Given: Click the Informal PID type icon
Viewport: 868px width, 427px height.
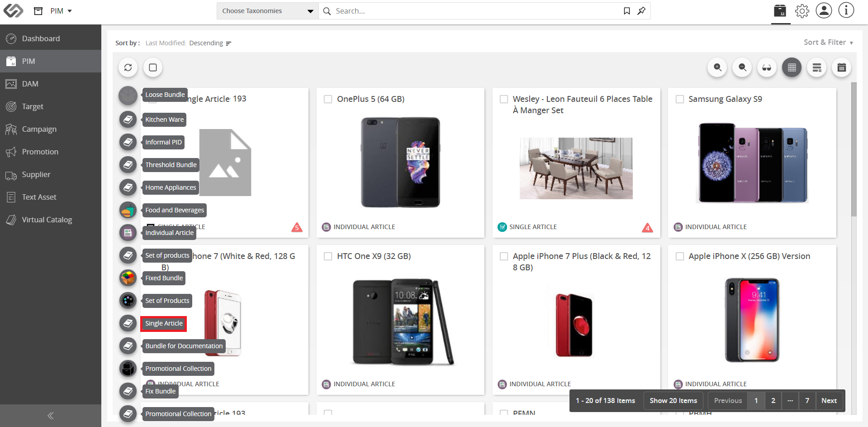Looking at the screenshot, I should [x=128, y=142].
